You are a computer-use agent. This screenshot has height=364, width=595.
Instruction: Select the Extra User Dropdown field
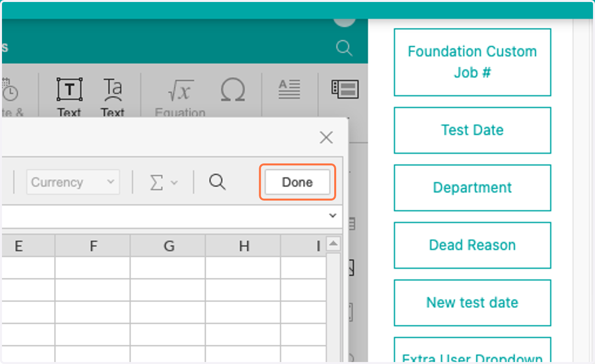(x=472, y=350)
